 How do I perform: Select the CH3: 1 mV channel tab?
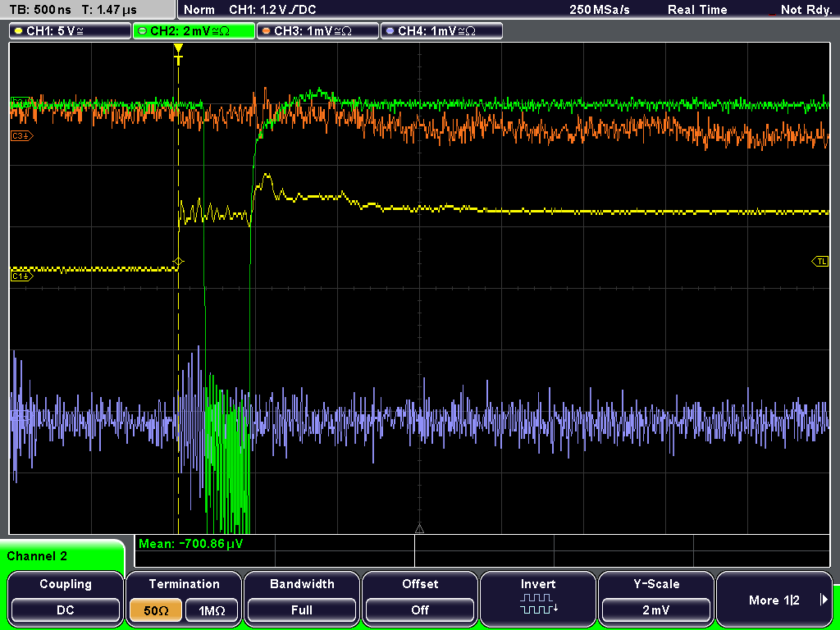(x=317, y=31)
